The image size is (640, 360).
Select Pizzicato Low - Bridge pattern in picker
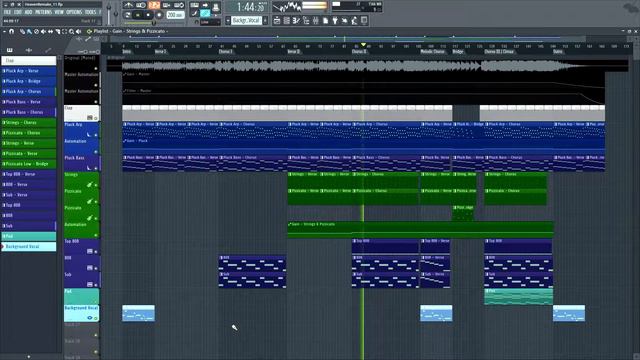(x=29, y=164)
